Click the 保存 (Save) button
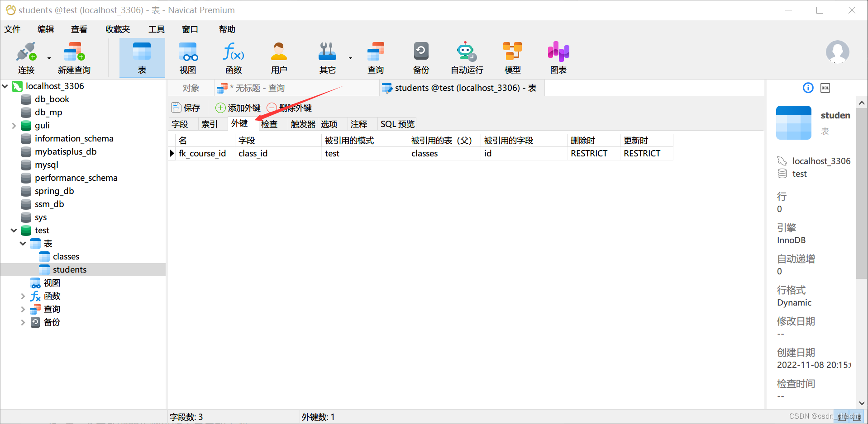Viewport: 868px width, 424px height. click(186, 108)
